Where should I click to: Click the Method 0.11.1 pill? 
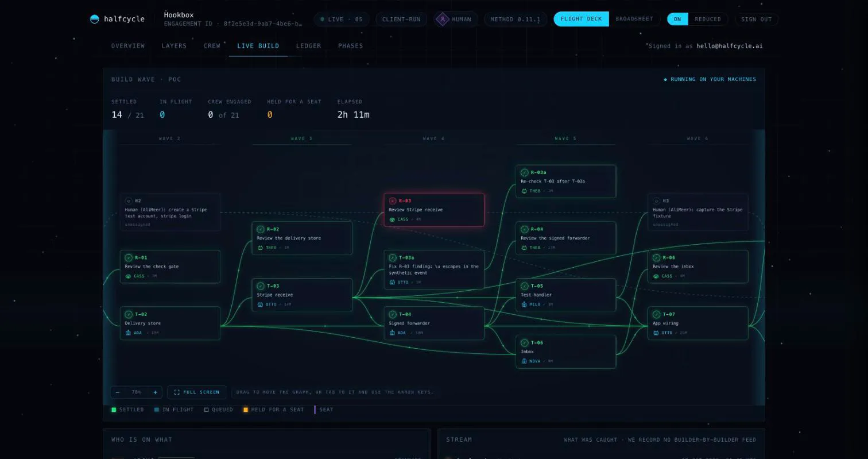(516, 19)
